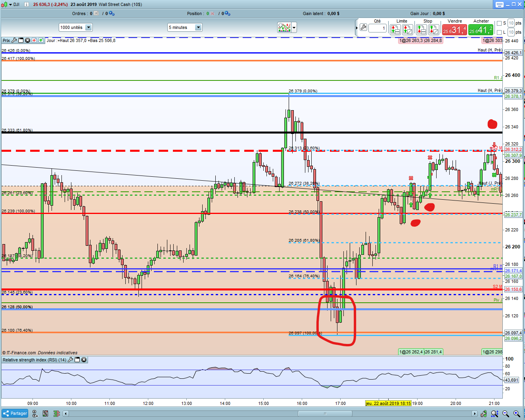Click the Prix panel label
The image size is (525, 420).
pyautogui.click(x=6, y=40)
